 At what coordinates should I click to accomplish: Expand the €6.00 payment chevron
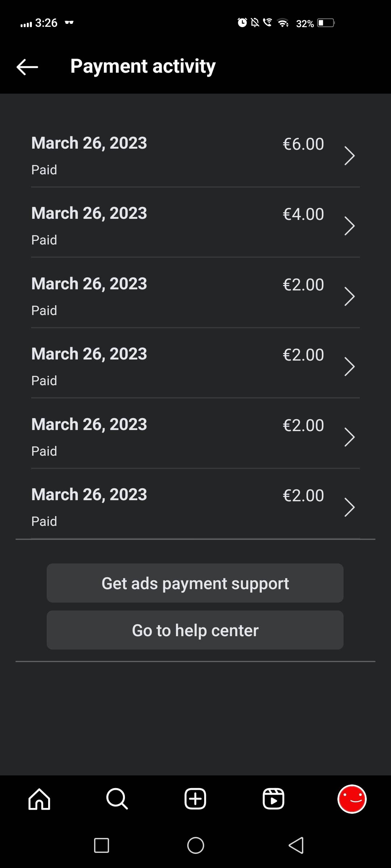(349, 156)
